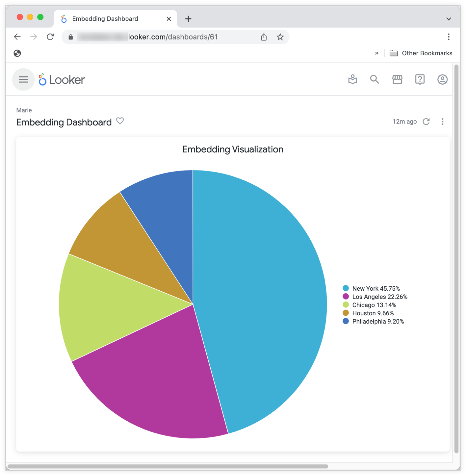The height and width of the screenshot is (476, 466).
Task: Select the Los Angeles 22.26% legend label
Action: click(380, 297)
